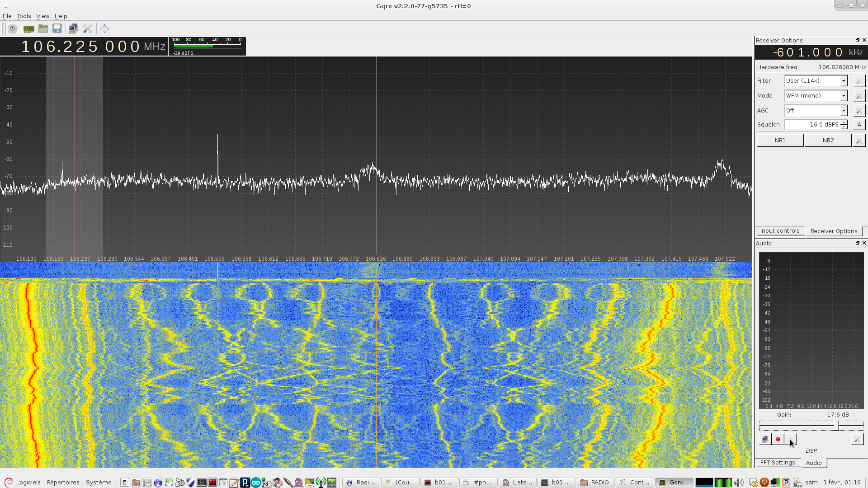Open the remote control network icon in the toolbar
Screen dimensions: 868x488
pyautogui.click(x=73, y=28)
